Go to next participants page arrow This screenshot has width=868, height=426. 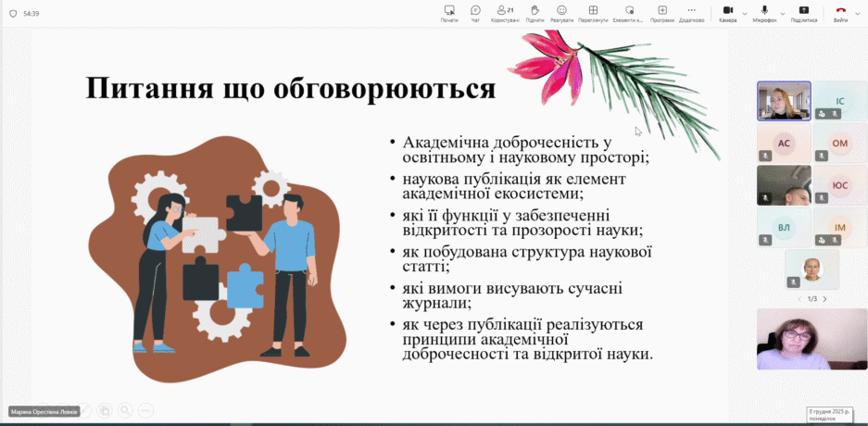coord(824,299)
